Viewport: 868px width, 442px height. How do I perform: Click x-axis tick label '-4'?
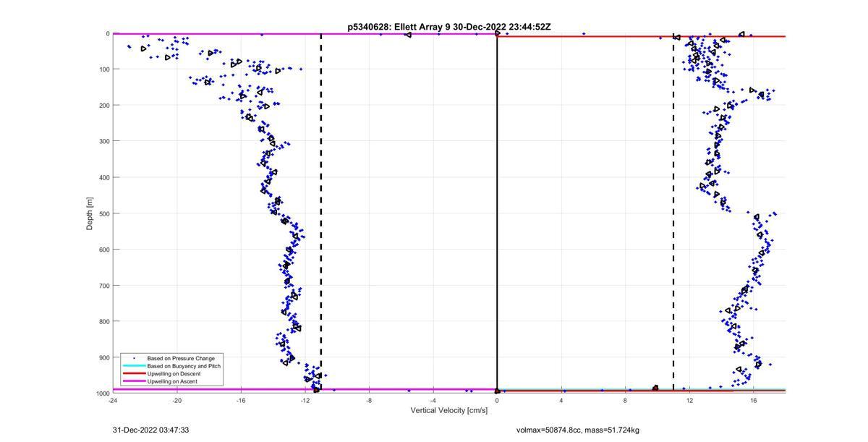[x=433, y=400]
